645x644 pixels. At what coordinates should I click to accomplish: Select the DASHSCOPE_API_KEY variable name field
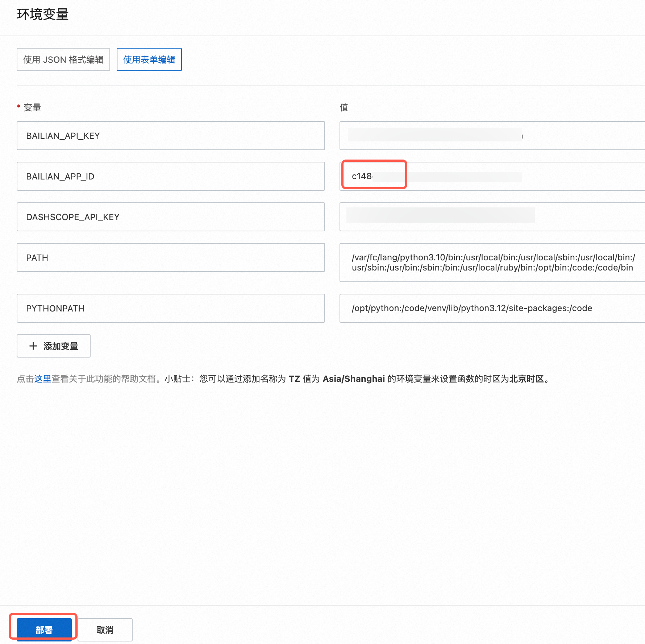tap(171, 217)
